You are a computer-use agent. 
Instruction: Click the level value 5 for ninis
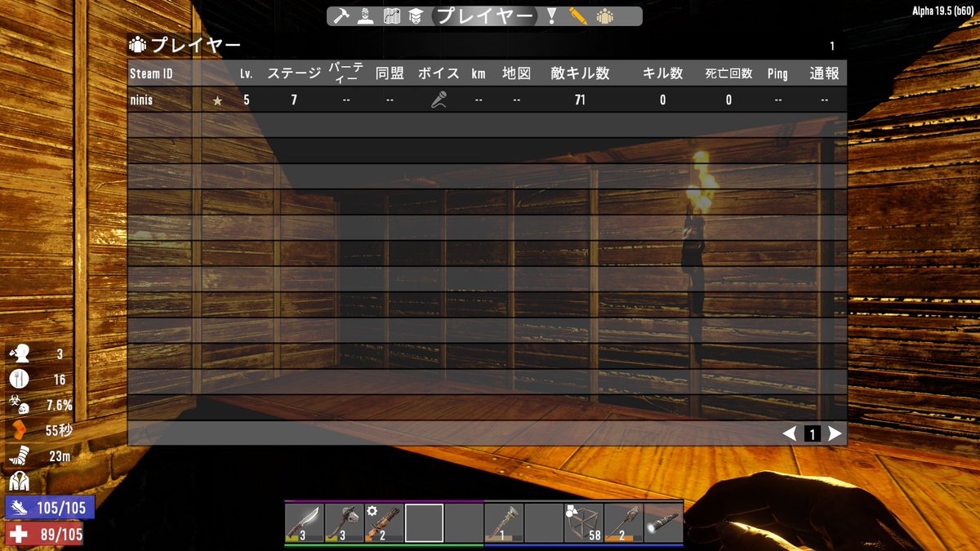[x=247, y=100]
